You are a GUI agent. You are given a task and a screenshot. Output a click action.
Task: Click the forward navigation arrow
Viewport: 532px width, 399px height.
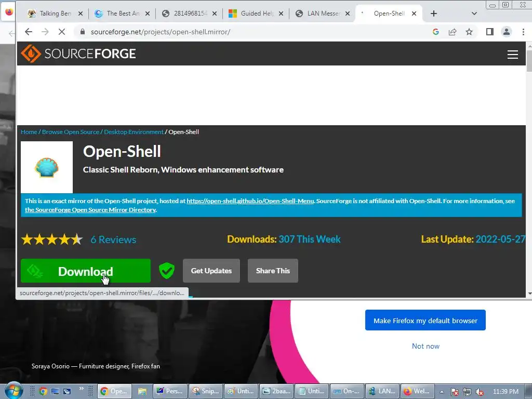coord(45,32)
